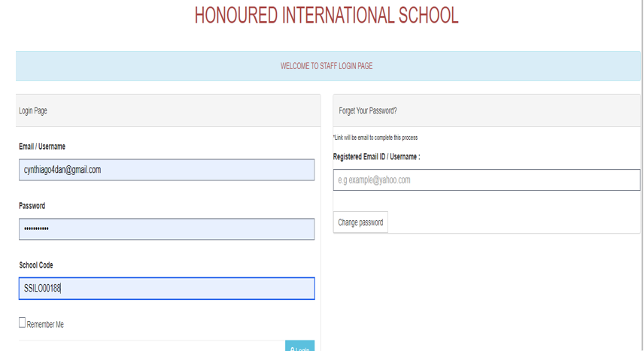
Task: Click the Registered Email ID / Username label
Action: coord(376,156)
